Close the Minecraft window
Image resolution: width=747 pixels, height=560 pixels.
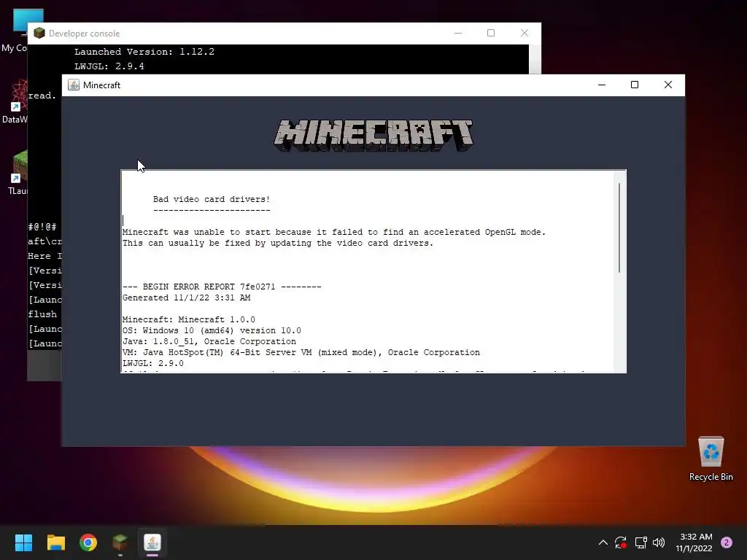point(668,85)
